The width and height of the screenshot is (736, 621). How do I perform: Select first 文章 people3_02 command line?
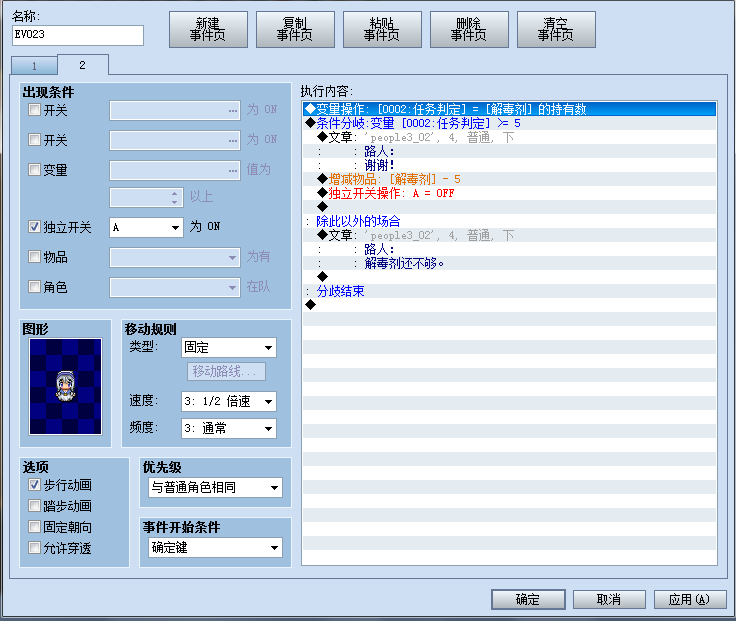[x=509, y=137]
